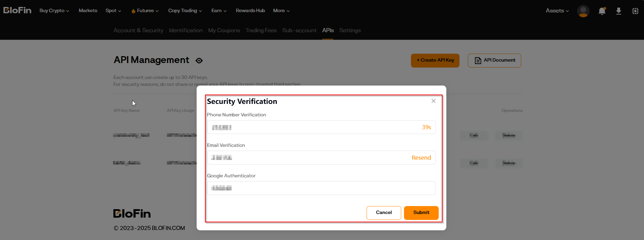Click the phone code countdown timer
The height and width of the screenshot is (240, 644).
[x=426, y=127]
